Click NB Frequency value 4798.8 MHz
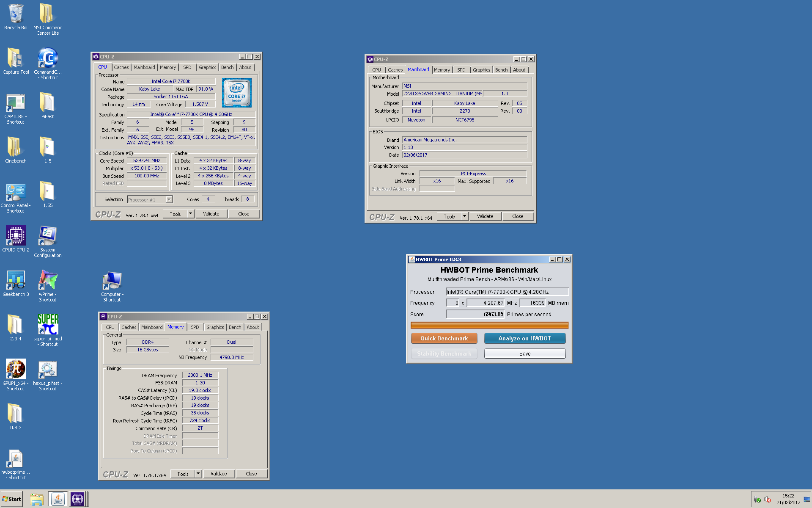Viewport: 812px width, 508px height. tap(232, 357)
